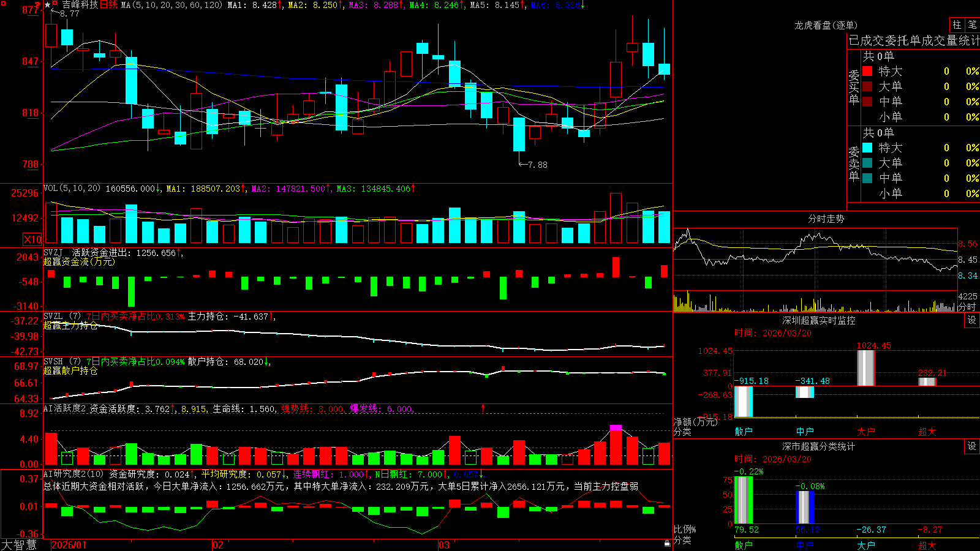980x551 pixels.
Task: Click VOL(5,10,20) indicator label
Action: 72,189
